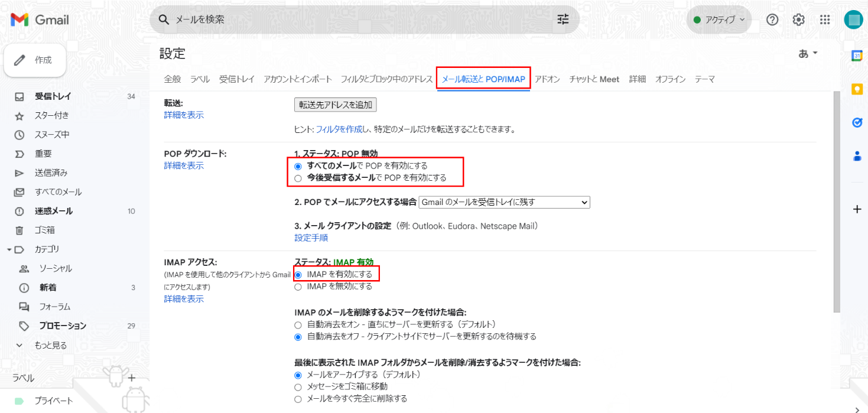Click the plus icon to get add-ons
Screen dimensions: 868x413
857,209
